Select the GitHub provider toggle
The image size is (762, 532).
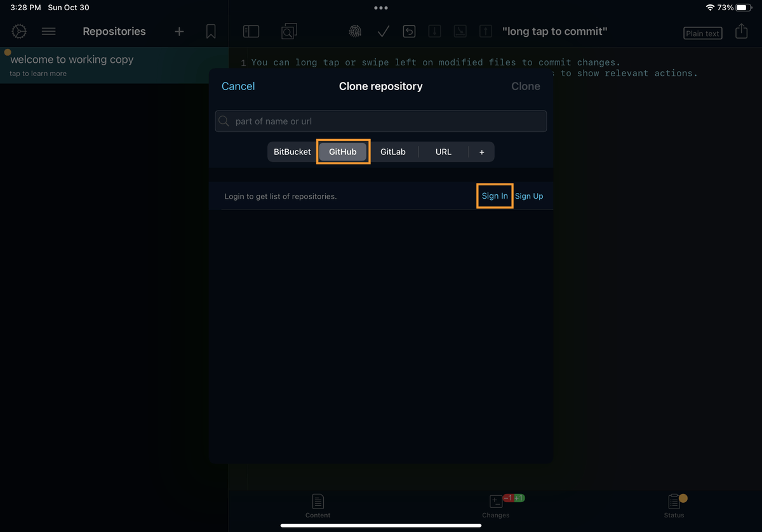343,152
